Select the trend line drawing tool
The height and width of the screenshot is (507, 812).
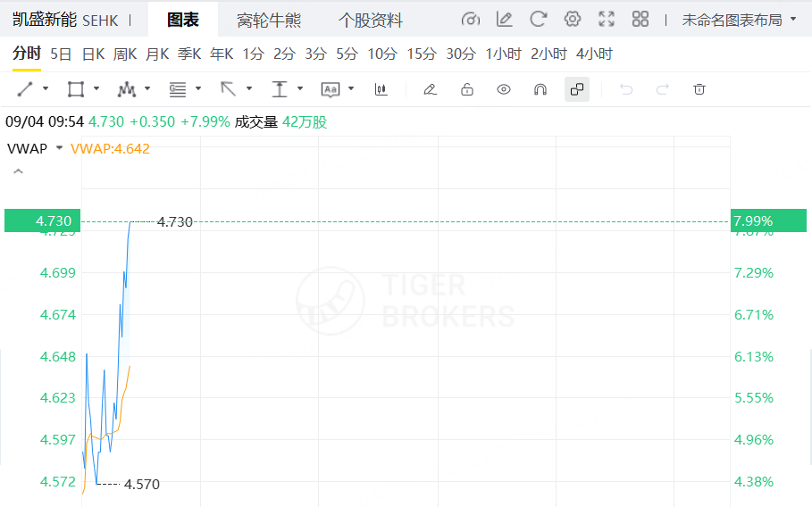tap(25, 89)
